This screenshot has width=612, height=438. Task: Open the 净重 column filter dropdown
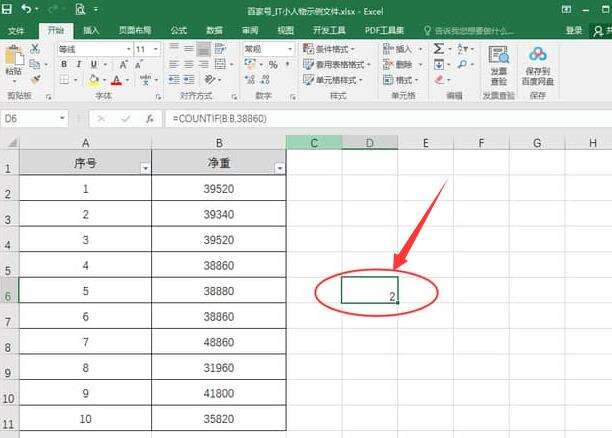point(279,168)
